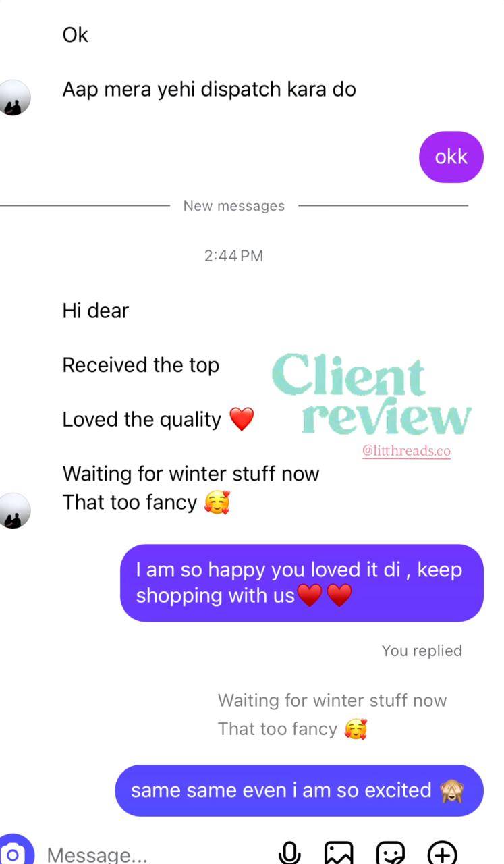Tap the 'I am so happy you loved it' bubble
504x864 pixels.
(302, 583)
